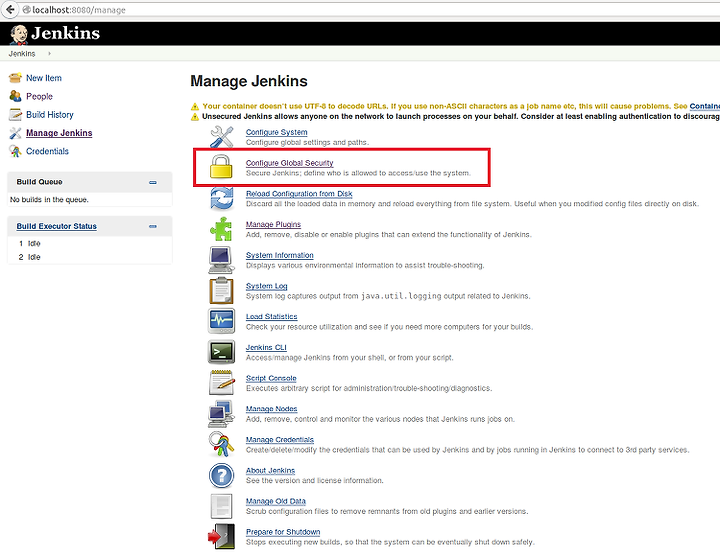Open the Load Statistics link

click(271, 317)
